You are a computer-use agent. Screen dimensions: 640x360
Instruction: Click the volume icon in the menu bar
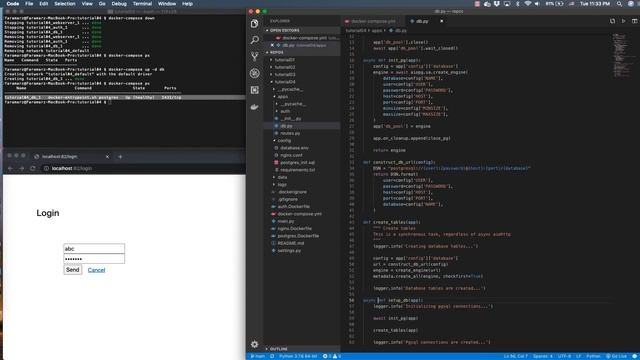point(537,4)
